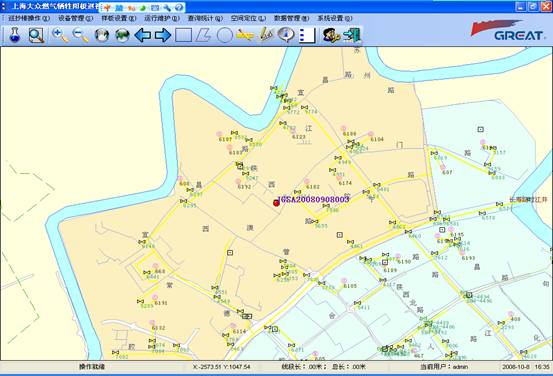Open the 空间定位 menu

coord(248,18)
